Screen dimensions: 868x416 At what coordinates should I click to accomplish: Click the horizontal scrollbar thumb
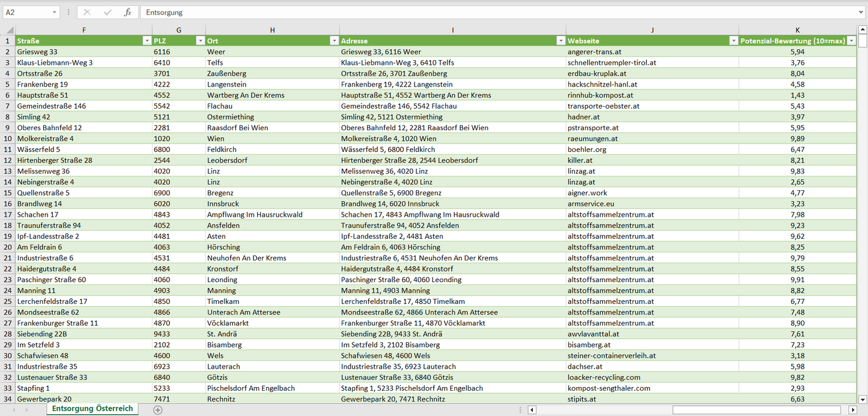(759, 410)
